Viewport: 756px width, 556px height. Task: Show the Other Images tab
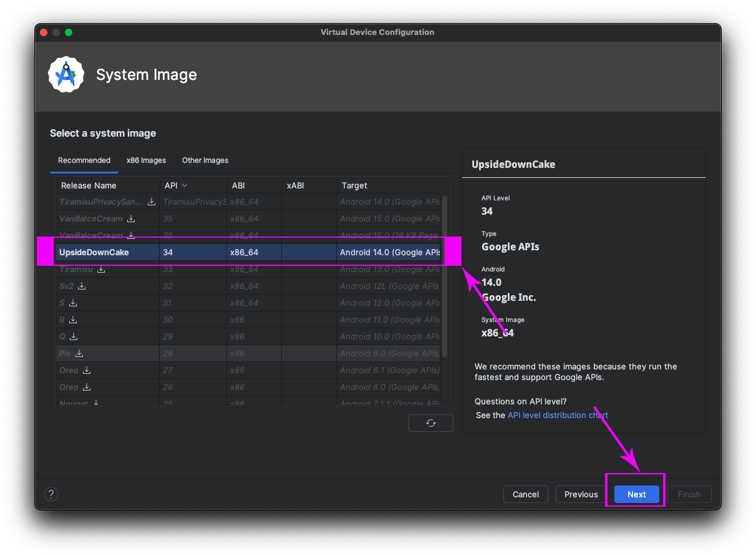[x=205, y=160]
